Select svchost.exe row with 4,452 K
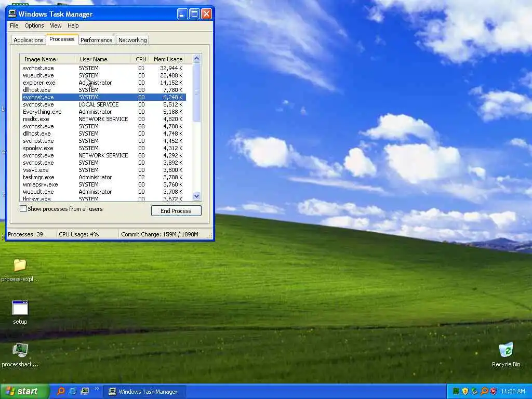 tap(104, 141)
